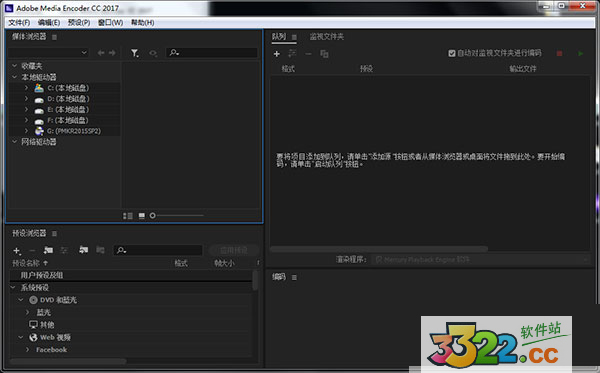Click the preset settings icon

[64, 250]
